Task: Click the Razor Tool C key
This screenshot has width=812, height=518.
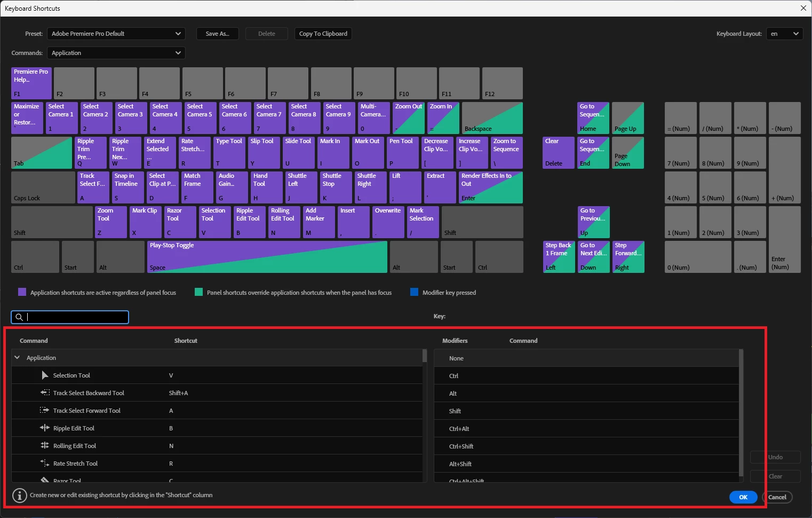Action: point(180,222)
